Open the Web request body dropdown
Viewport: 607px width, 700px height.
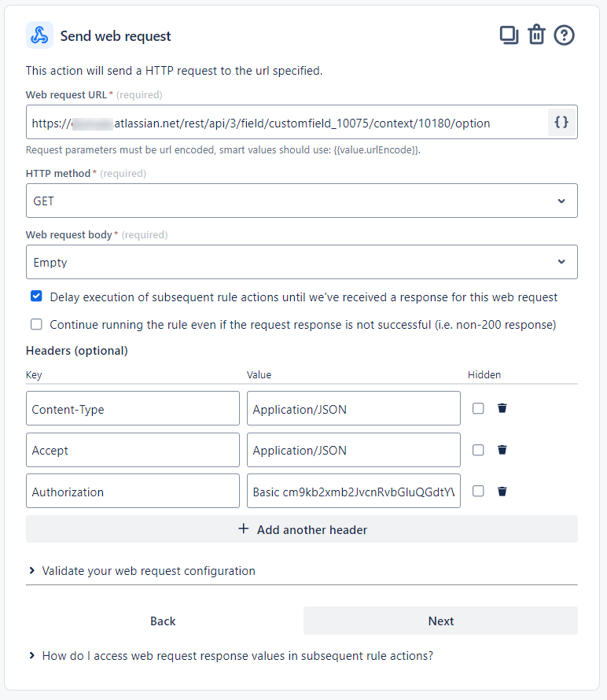[301, 262]
